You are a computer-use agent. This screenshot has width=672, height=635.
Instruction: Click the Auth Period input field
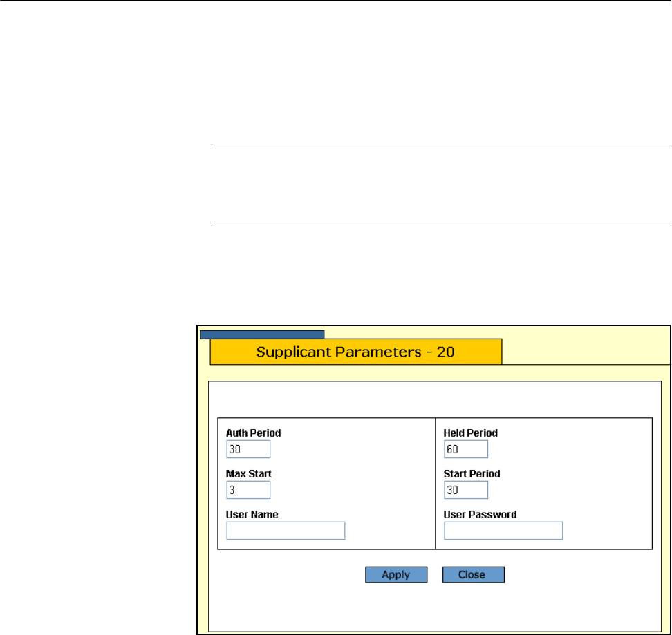tap(248, 449)
